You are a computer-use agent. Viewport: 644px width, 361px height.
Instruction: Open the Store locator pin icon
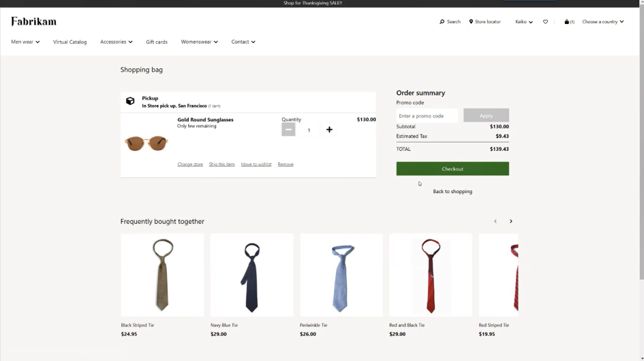click(x=471, y=22)
